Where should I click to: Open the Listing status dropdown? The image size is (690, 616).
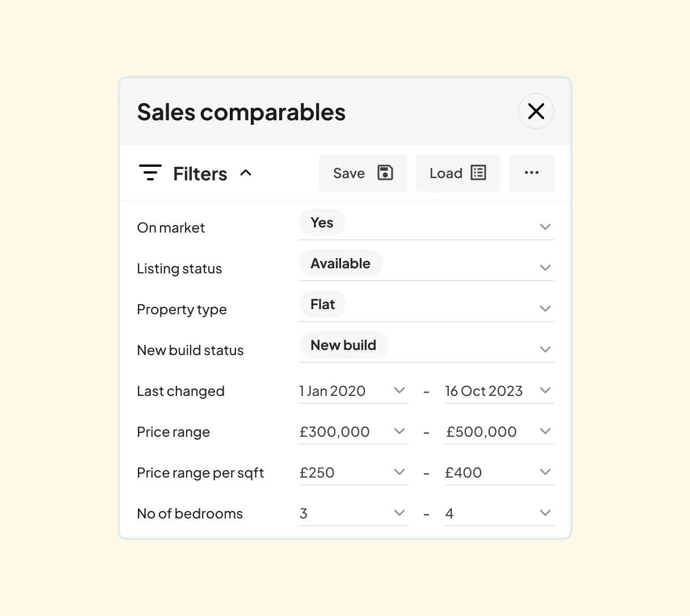coord(545,267)
